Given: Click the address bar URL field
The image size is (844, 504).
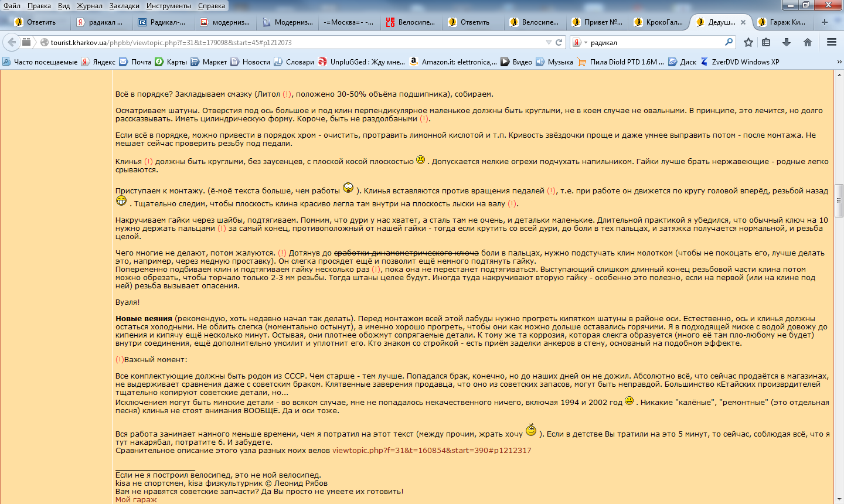Looking at the screenshot, I should coord(293,42).
